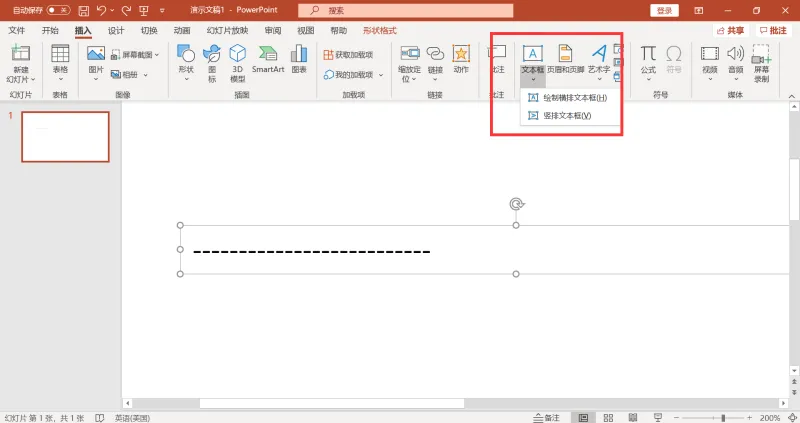Insert a 3D 模型 model
800x423 pixels.
[x=237, y=63]
